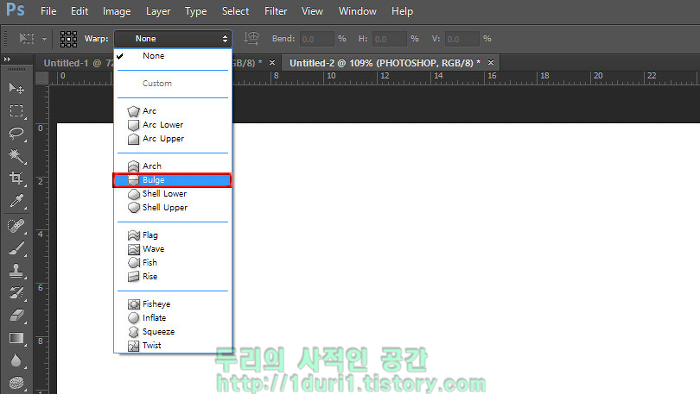The width and height of the screenshot is (700, 394).
Task: Select the Lasso tool
Action: [16, 133]
